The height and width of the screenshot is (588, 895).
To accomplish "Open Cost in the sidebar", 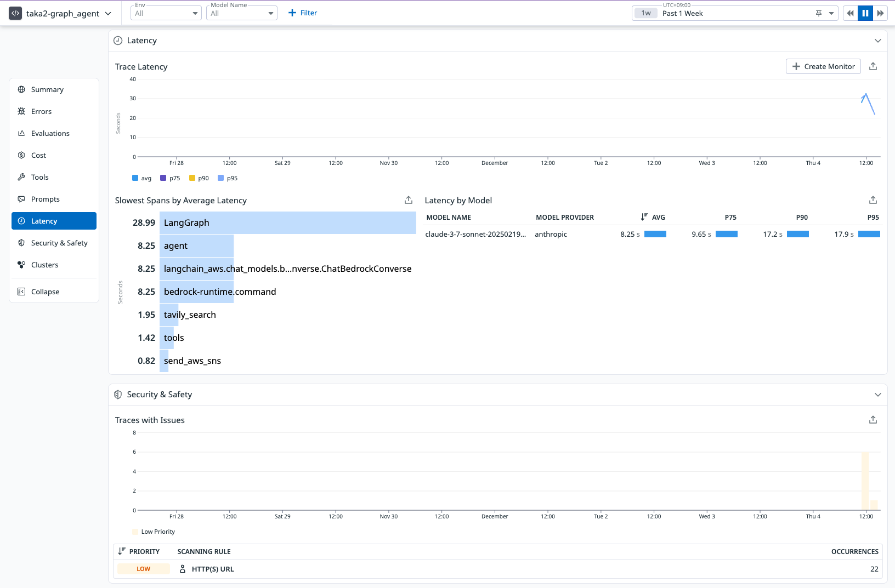I will (x=54, y=155).
